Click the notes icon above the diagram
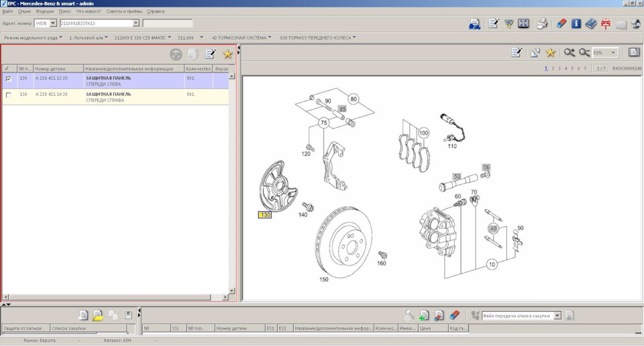The image size is (644, 346). (517, 52)
